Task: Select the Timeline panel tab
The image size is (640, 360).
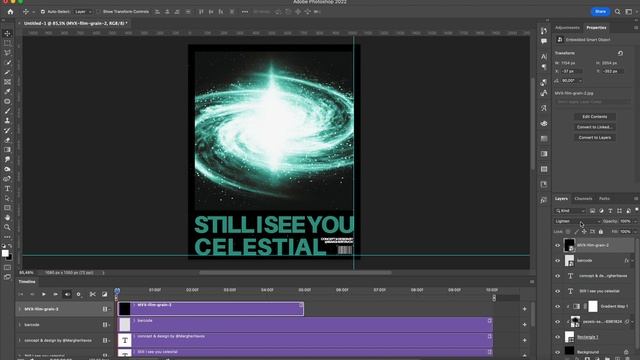Action: point(27,282)
